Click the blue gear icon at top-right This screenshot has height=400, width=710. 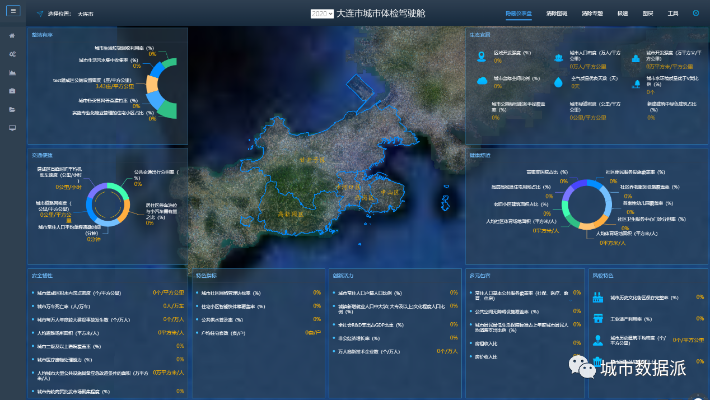tap(696, 14)
